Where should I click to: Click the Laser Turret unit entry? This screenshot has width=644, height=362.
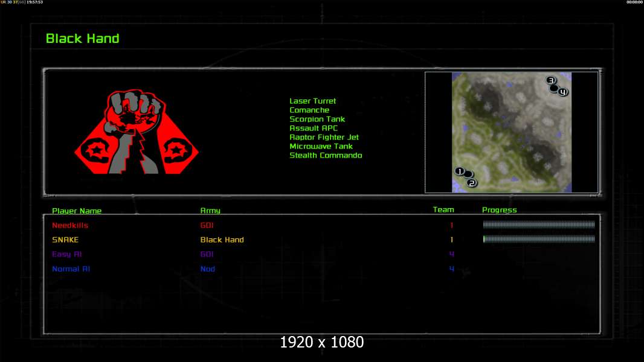[312, 101]
